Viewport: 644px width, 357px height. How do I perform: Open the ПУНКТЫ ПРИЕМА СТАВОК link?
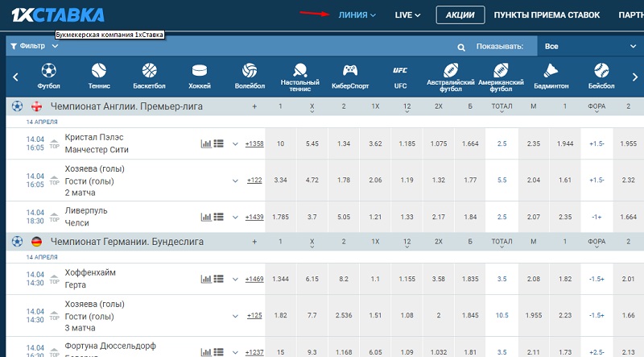point(547,15)
